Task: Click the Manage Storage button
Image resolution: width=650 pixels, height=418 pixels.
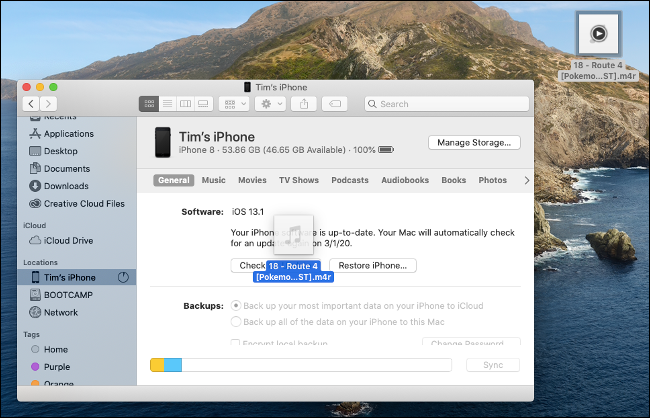Action: pyautogui.click(x=474, y=143)
